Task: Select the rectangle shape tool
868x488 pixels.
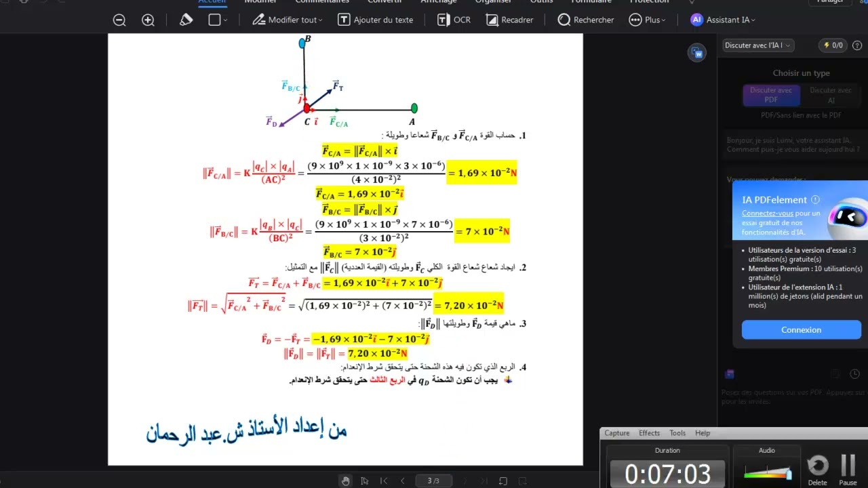Action: (x=214, y=20)
